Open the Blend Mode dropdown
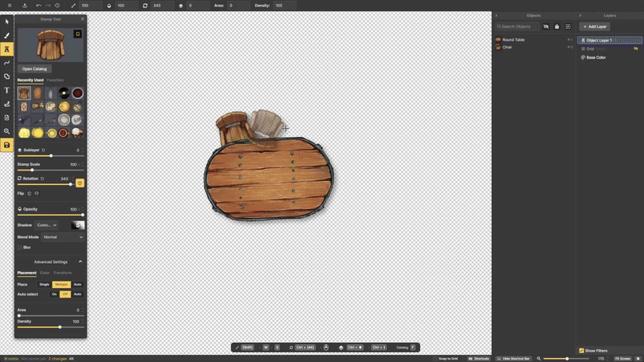644x362 pixels. 63,237
